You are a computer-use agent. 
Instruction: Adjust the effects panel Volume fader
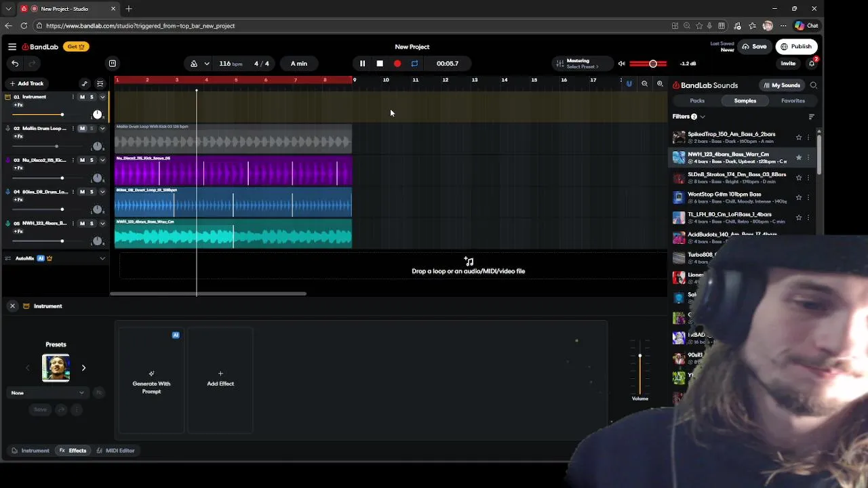pos(639,356)
